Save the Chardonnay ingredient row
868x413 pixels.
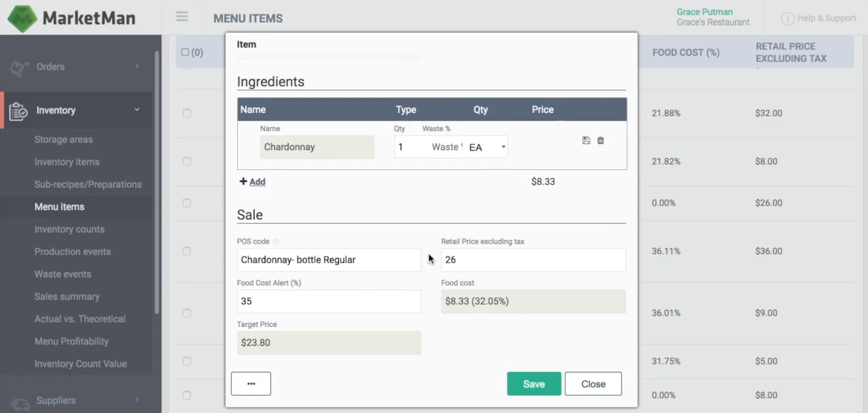click(586, 140)
